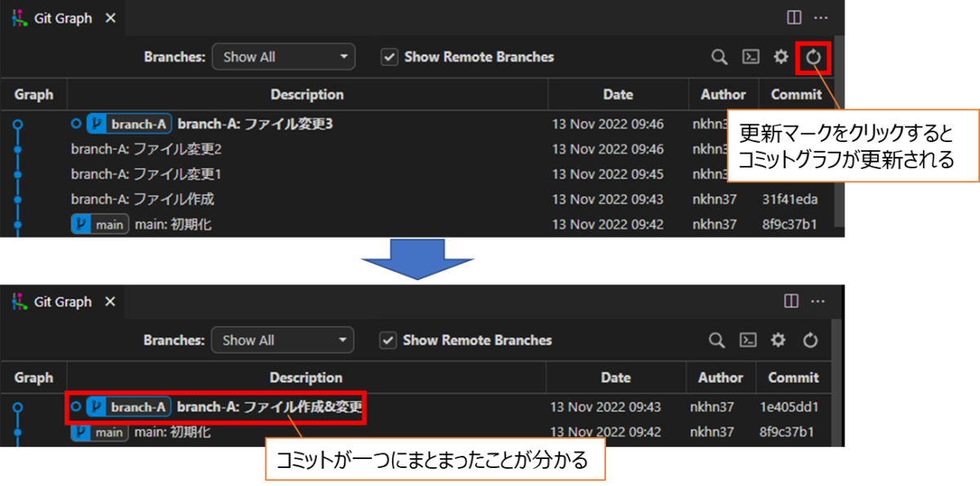Image resolution: width=980 pixels, height=486 pixels.
Task: Click the main branch label
Action: coord(100,224)
